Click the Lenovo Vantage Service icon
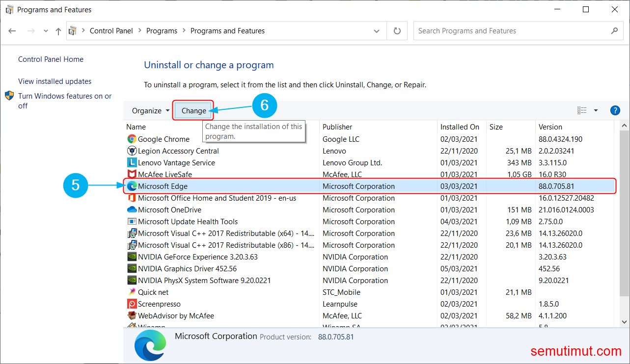Viewport: 630px width, 364px height. pyautogui.click(x=132, y=163)
